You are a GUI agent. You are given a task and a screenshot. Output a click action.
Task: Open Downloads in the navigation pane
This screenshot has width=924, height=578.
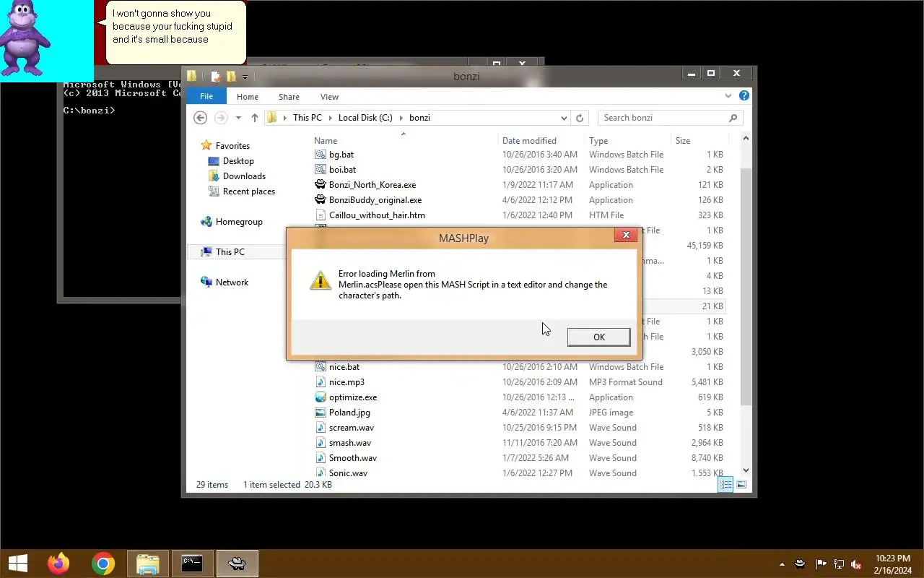point(244,176)
